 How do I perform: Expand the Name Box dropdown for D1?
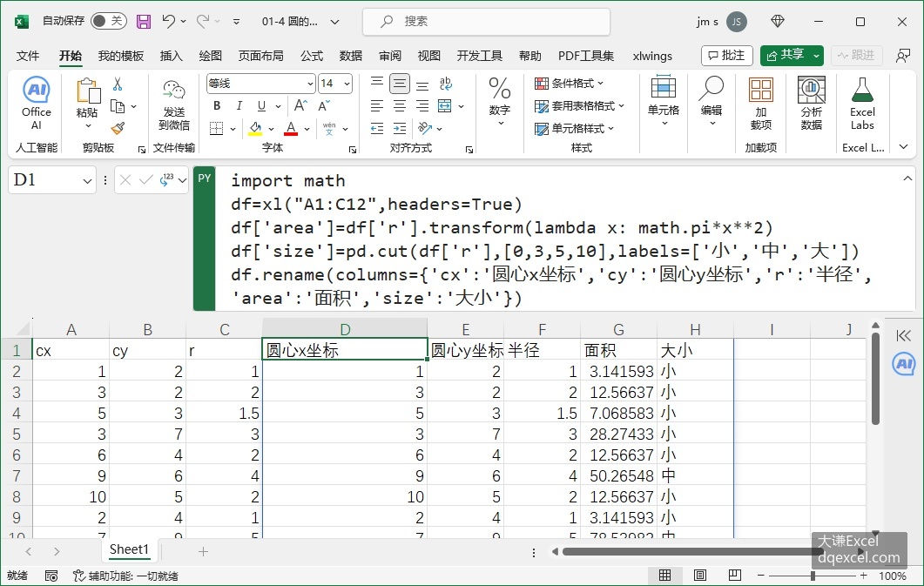(x=87, y=181)
